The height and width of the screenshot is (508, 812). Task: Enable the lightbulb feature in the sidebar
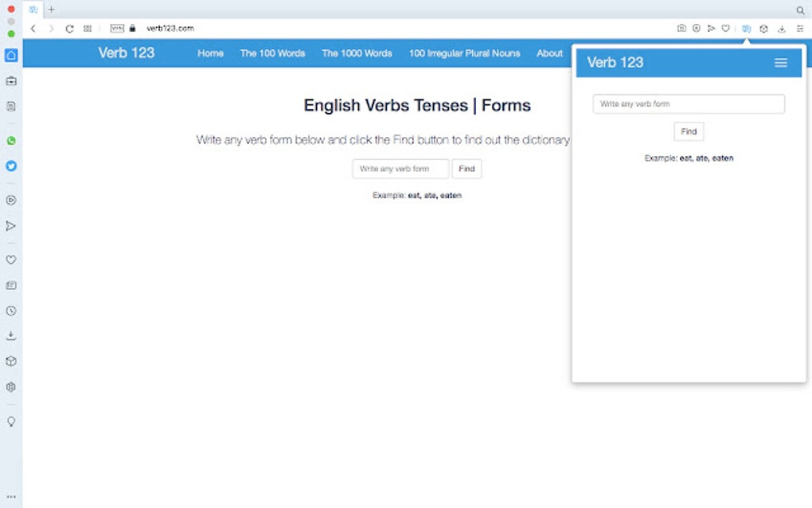11,422
